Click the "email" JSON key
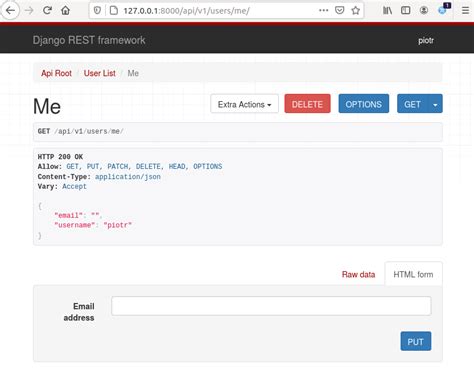 pyautogui.click(x=68, y=215)
